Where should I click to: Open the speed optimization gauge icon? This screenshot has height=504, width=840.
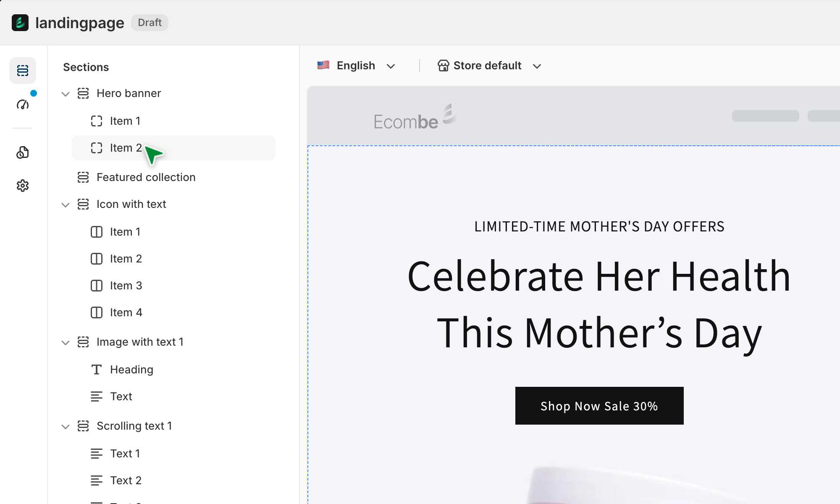pos(23,104)
